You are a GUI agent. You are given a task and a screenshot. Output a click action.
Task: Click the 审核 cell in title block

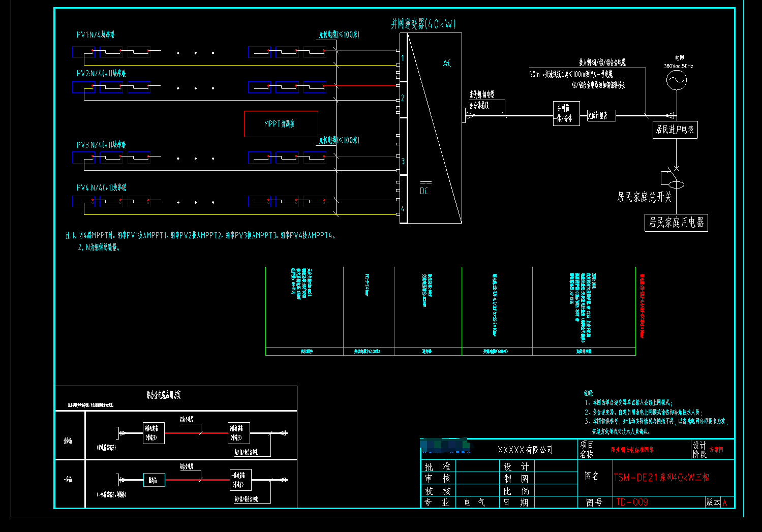coord(438,478)
